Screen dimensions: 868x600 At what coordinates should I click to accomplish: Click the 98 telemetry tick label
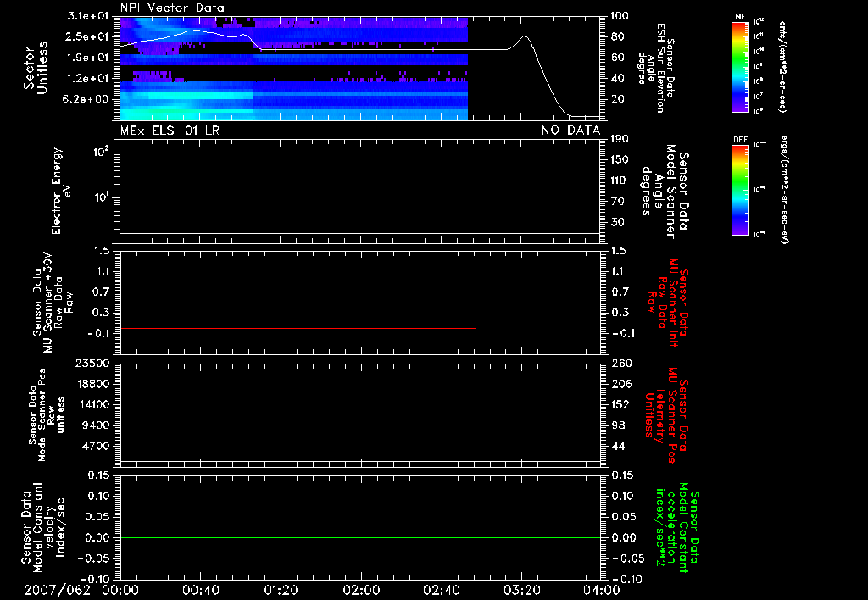coord(618,425)
